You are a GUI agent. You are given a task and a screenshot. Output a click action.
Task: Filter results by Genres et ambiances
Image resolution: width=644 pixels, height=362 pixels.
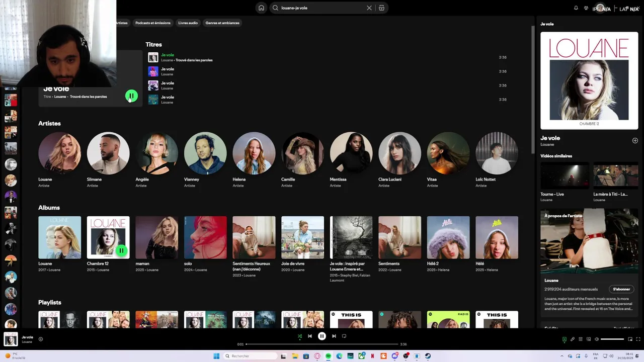coord(222,23)
